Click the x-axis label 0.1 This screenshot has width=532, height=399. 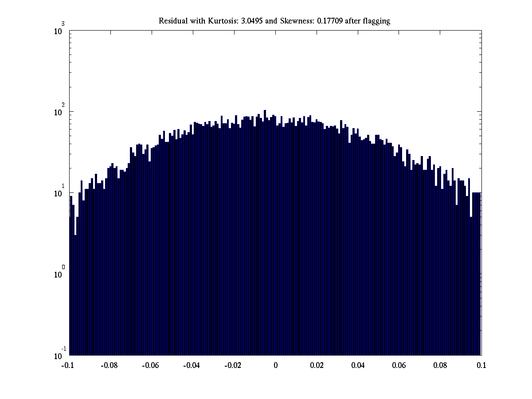click(x=481, y=366)
